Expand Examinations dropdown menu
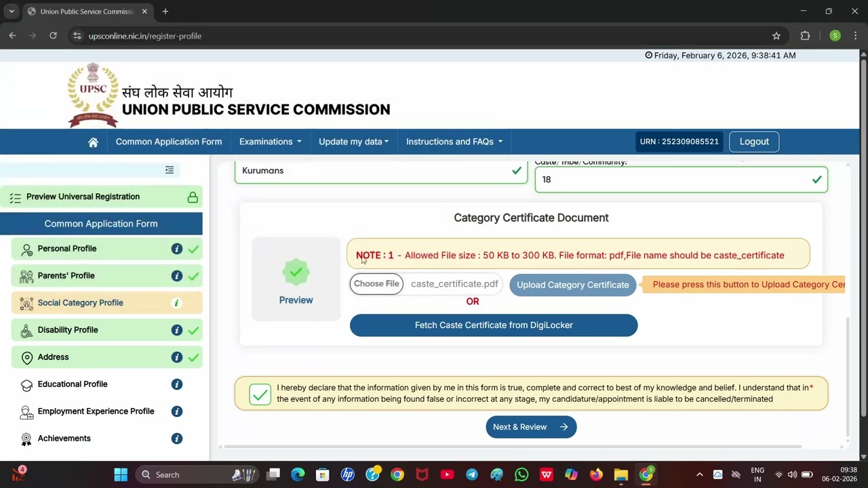The image size is (868, 488). [270, 142]
